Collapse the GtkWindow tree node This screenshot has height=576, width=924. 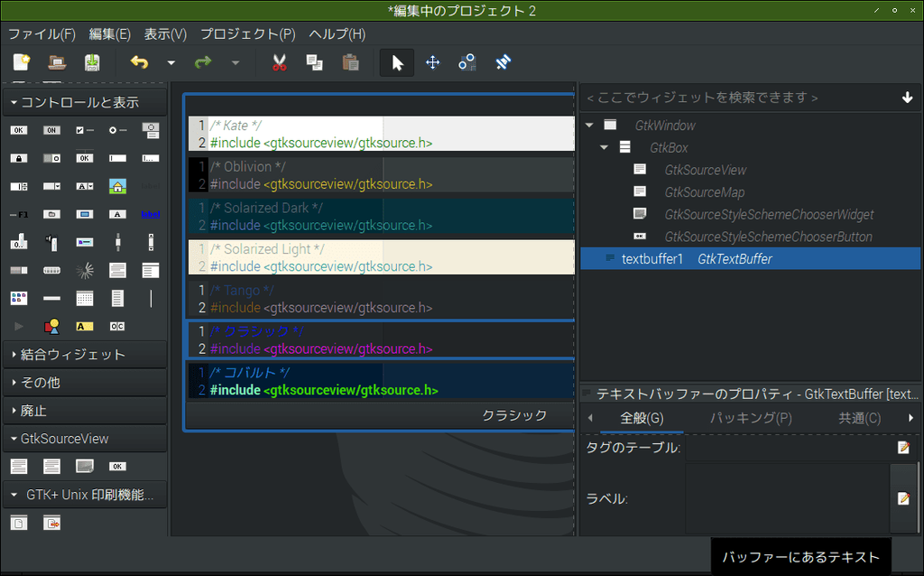(589, 125)
